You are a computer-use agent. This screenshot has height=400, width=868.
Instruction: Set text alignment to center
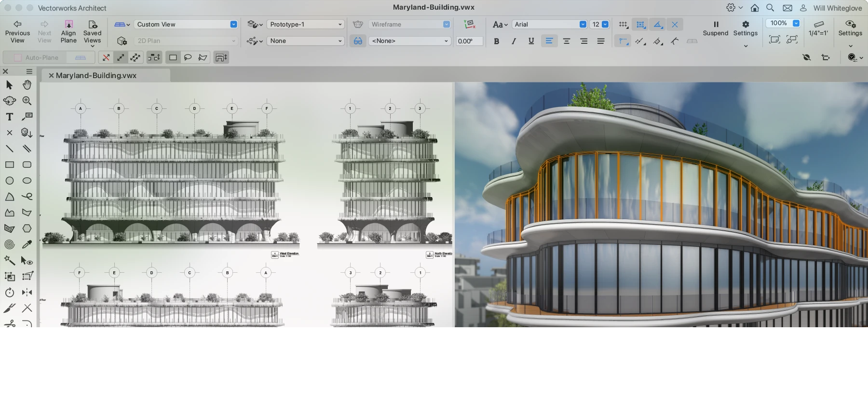click(567, 41)
